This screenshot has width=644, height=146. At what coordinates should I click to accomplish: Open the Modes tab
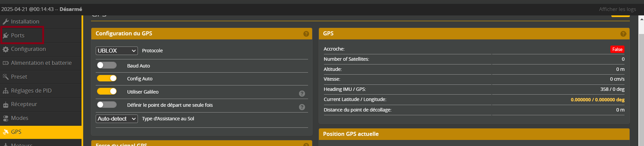[20, 118]
